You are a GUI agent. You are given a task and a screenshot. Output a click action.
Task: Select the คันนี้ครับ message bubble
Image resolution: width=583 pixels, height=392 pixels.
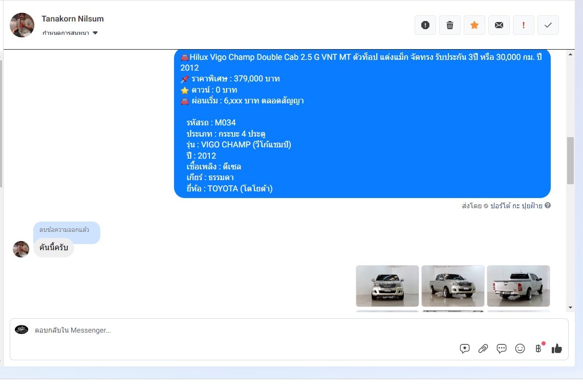click(x=54, y=248)
